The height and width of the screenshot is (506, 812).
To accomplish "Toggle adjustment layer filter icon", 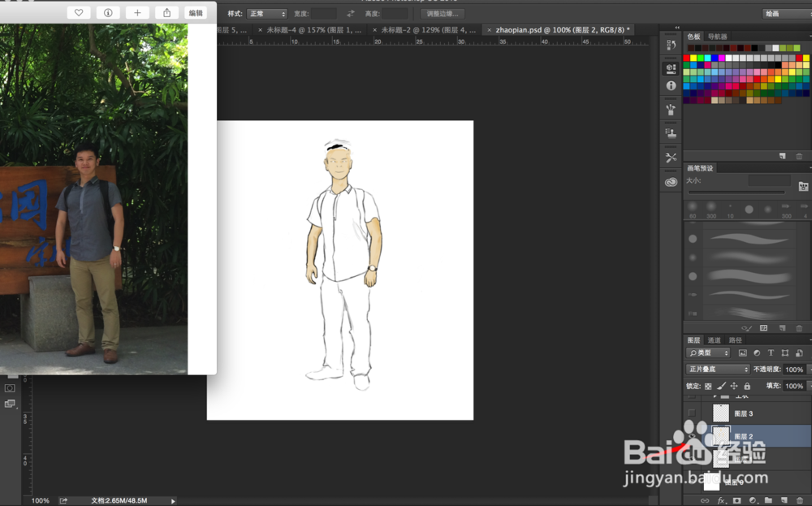I will [x=757, y=353].
